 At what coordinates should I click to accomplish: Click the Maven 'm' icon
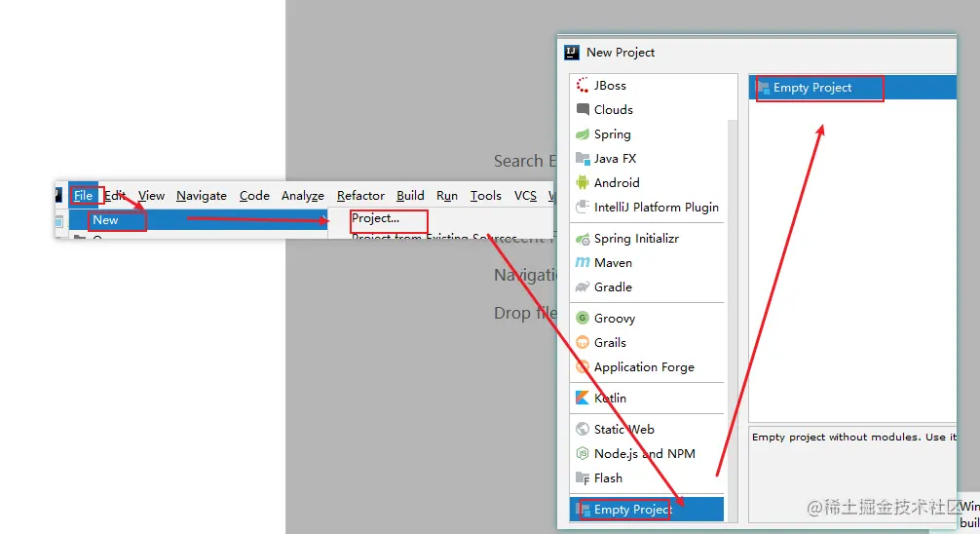point(583,263)
